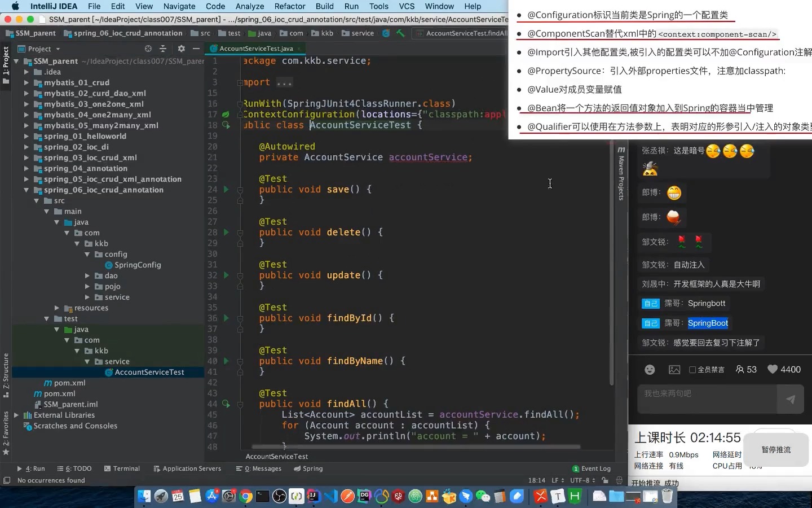The width and height of the screenshot is (812, 508).
Task: Open the Navigate menu
Action: (x=179, y=6)
